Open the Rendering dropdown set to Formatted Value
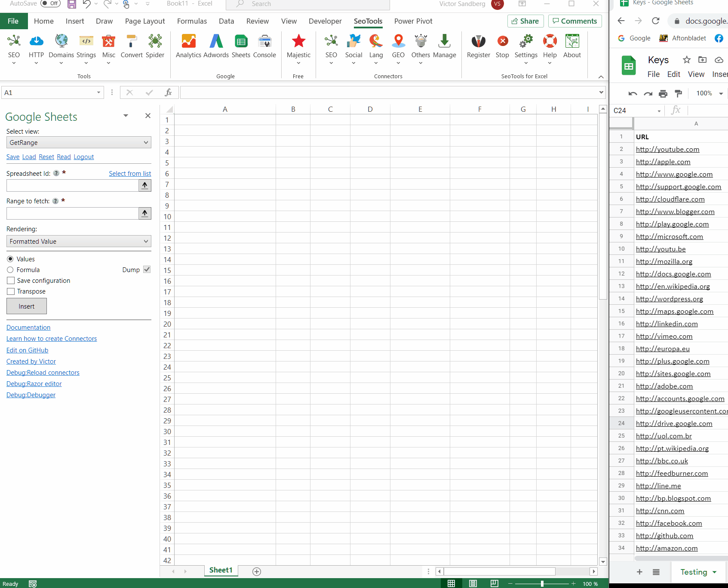The image size is (728, 588). pyautogui.click(x=79, y=241)
